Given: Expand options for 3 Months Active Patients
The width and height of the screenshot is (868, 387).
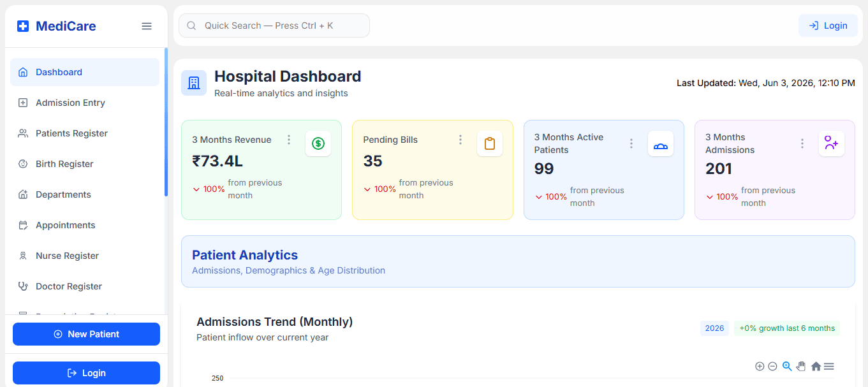Looking at the screenshot, I should click(x=631, y=143).
